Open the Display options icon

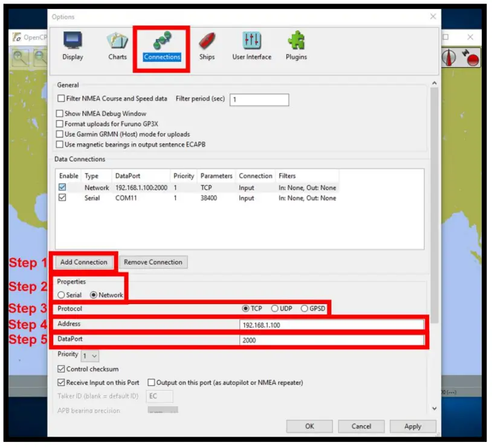tap(73, 46)
